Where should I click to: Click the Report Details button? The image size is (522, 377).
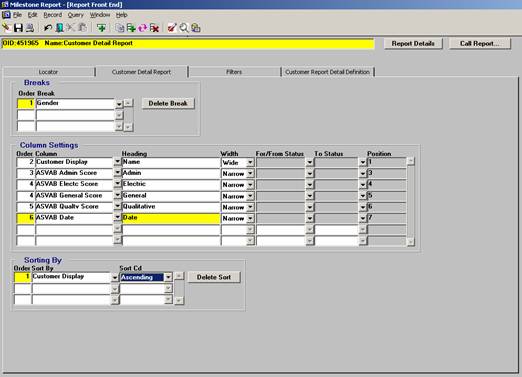point(413,43)
